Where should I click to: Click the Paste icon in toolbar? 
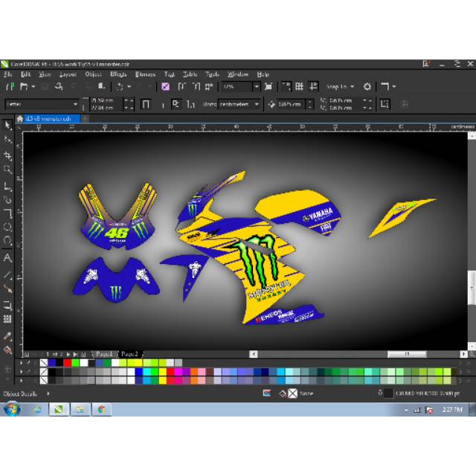click(x=102, y=87)
